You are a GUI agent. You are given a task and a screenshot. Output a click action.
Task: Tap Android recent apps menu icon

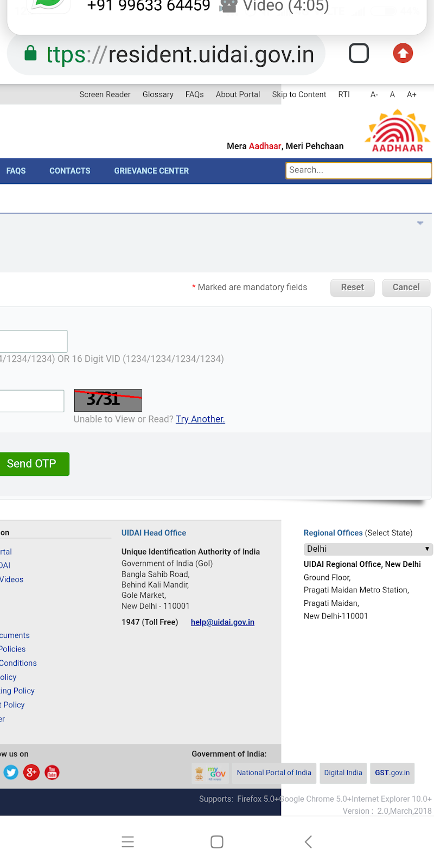[x=127, y=842]
